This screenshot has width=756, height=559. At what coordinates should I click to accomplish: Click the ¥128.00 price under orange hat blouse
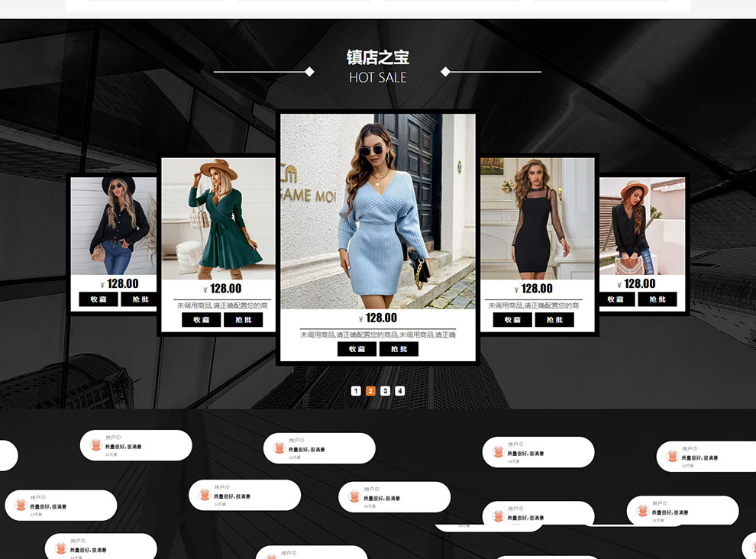click(x=636, y=283)
